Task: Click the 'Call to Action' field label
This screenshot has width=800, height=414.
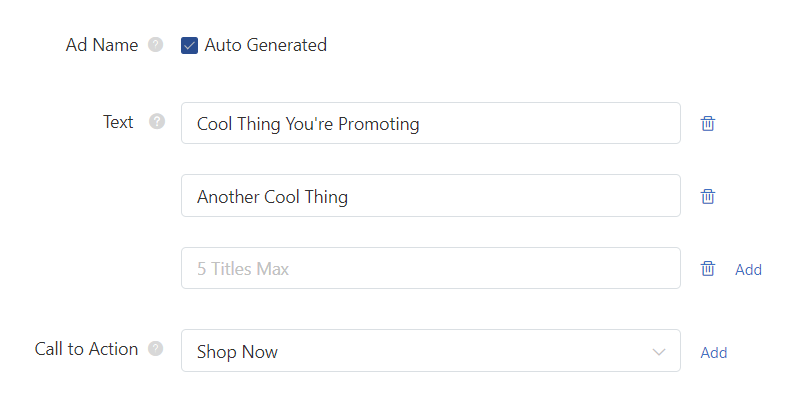Action: 86,349
